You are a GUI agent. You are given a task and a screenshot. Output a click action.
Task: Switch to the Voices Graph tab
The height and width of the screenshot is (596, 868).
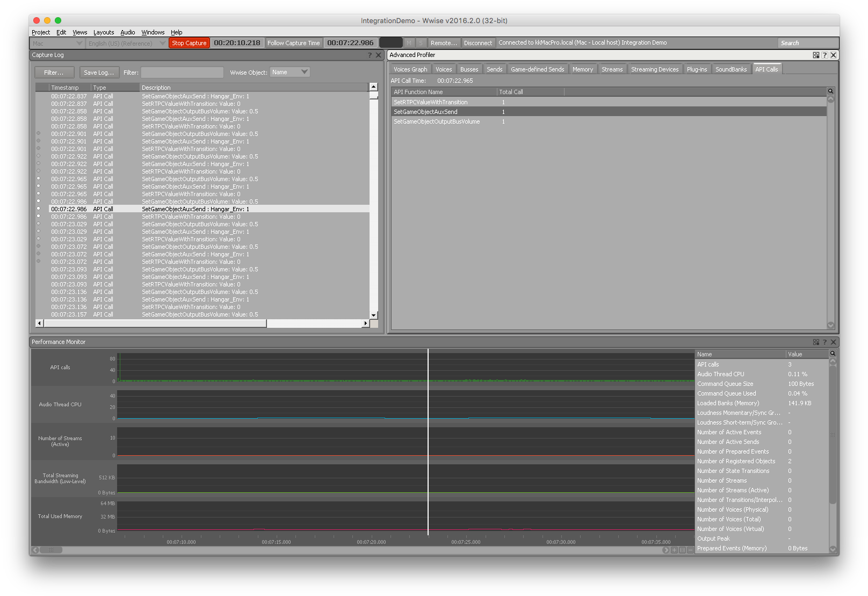(x=410, y=69)
